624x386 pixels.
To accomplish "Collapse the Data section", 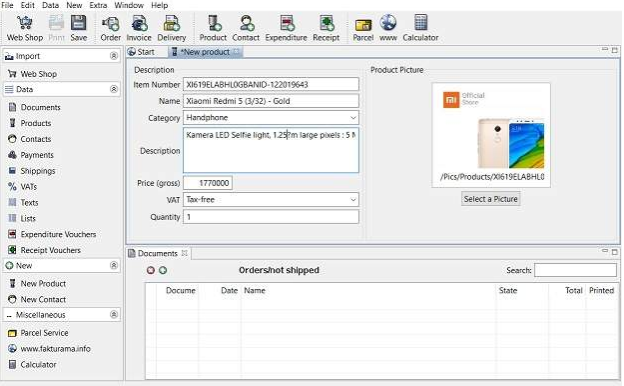I will (114, 89).
